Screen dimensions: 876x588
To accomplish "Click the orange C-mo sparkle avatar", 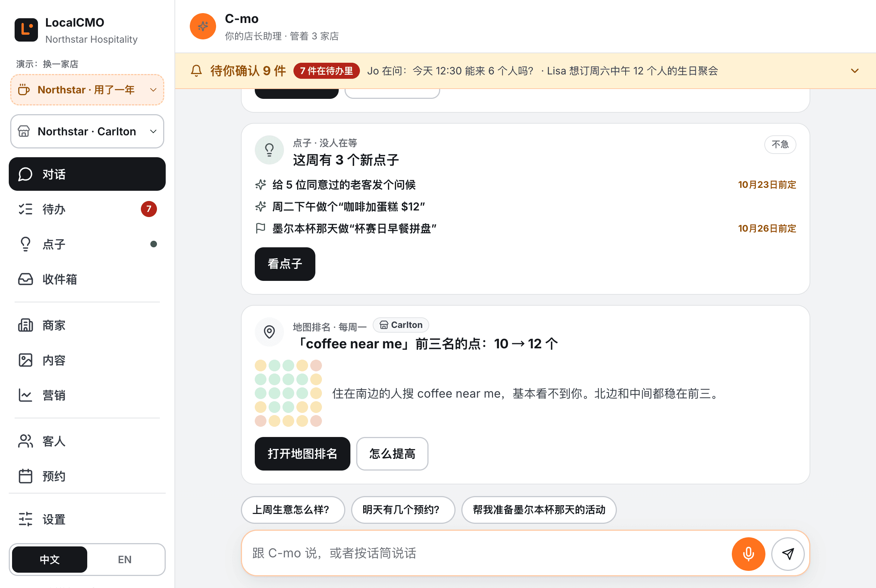I will (x=203, y=26).
